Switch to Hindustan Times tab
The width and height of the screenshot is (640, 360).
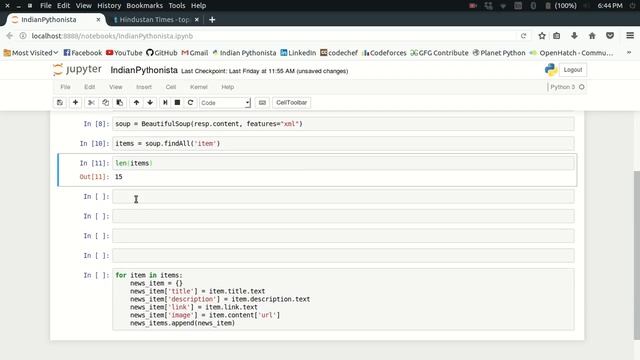152,20
